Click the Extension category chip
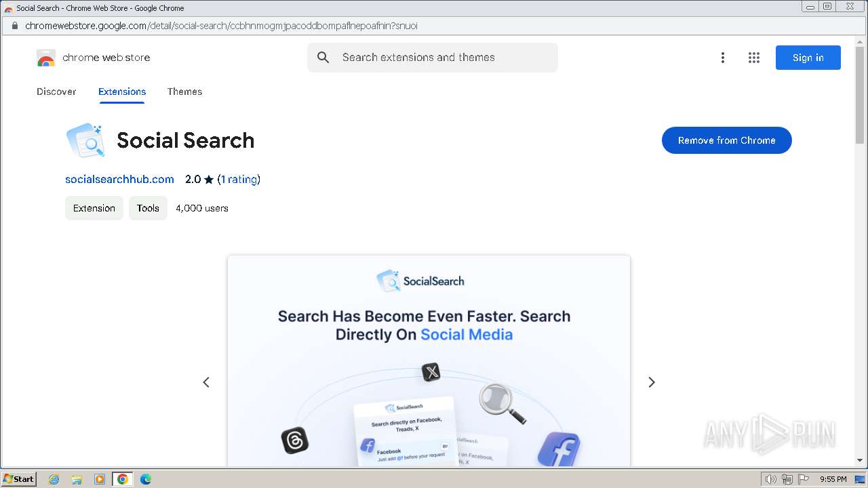This screenshot has width=868, height=488. pos(94,208)
